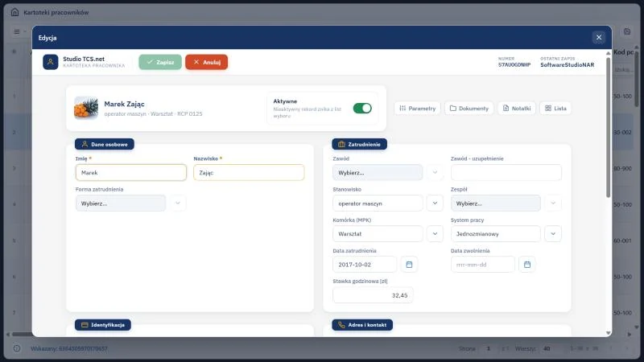The width and height of the screenshot is (644, 362).
Task: Click the Nazwisko input field containing Zając
Action: pos(249,173)
